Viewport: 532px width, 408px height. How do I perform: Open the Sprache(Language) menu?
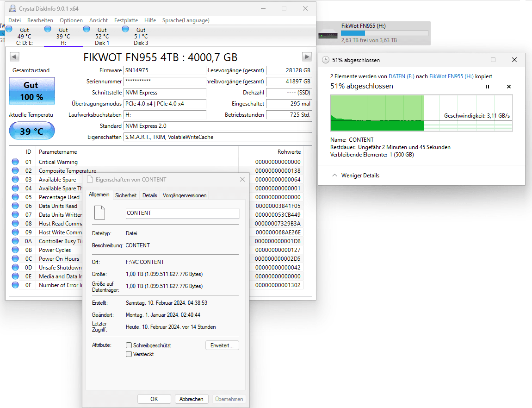(186, 20)
